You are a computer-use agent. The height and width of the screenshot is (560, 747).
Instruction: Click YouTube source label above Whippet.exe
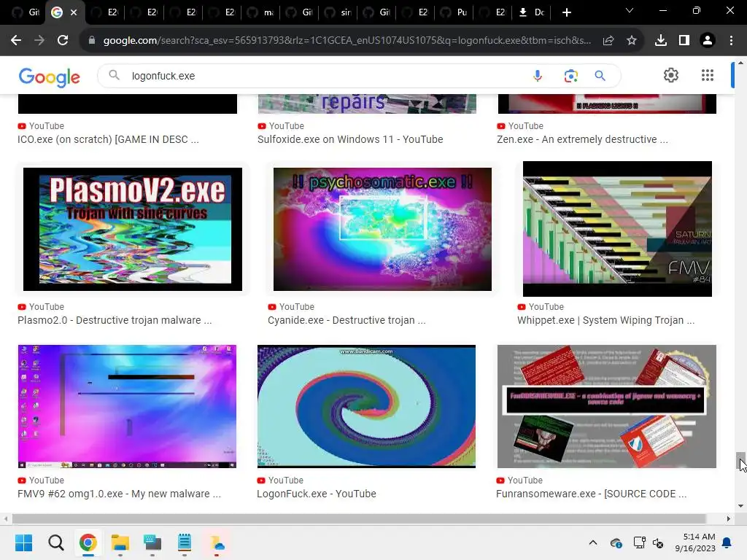546,307
